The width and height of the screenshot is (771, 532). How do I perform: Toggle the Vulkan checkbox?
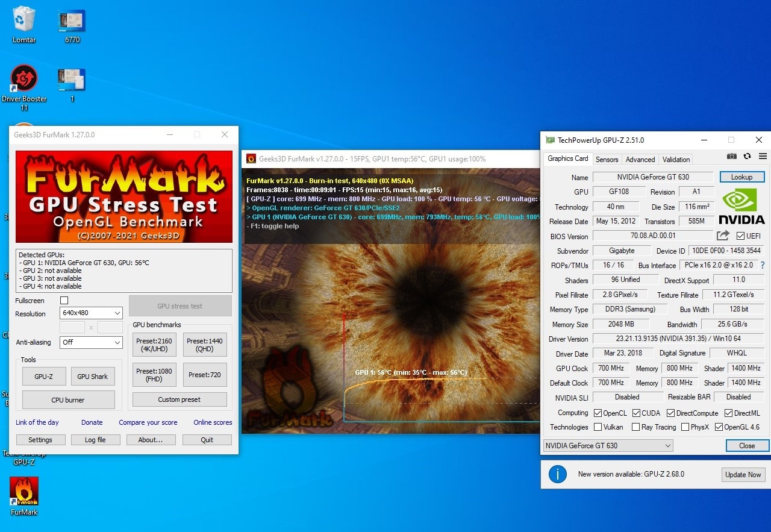598,427
